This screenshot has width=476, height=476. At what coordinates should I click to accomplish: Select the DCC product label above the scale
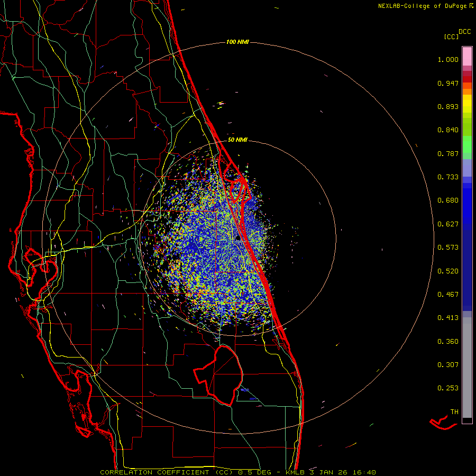coord(464,32)
